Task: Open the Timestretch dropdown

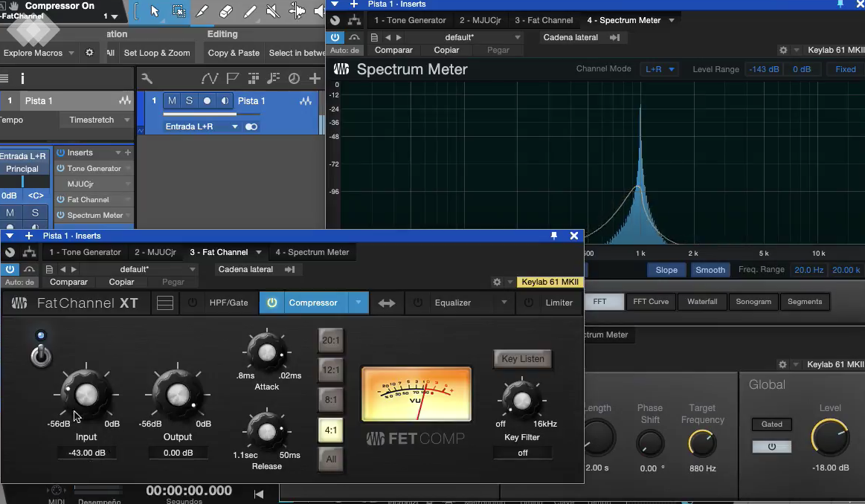Action: point(127,120)
